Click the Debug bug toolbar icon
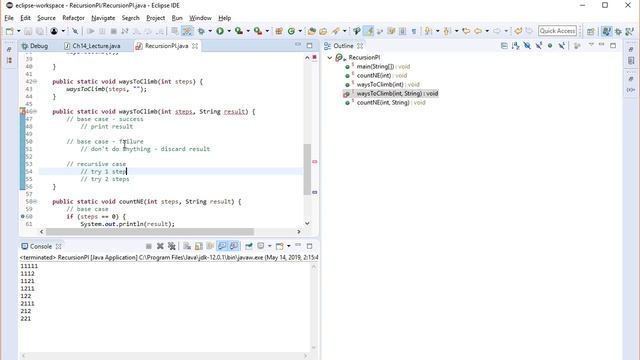The image size is (640, 360). pos(201,31)
